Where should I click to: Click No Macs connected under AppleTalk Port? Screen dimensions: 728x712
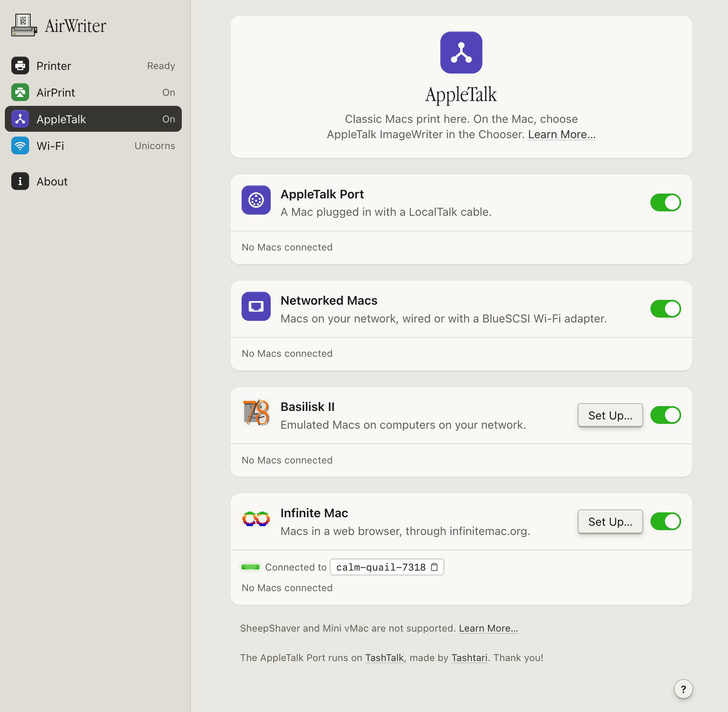[x=287, y=247]
